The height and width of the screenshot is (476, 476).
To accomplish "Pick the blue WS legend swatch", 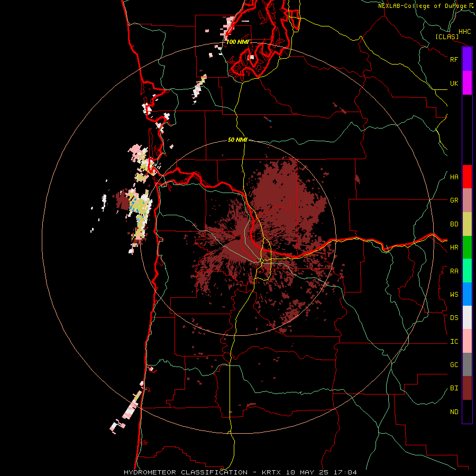I will pos(467,294).
